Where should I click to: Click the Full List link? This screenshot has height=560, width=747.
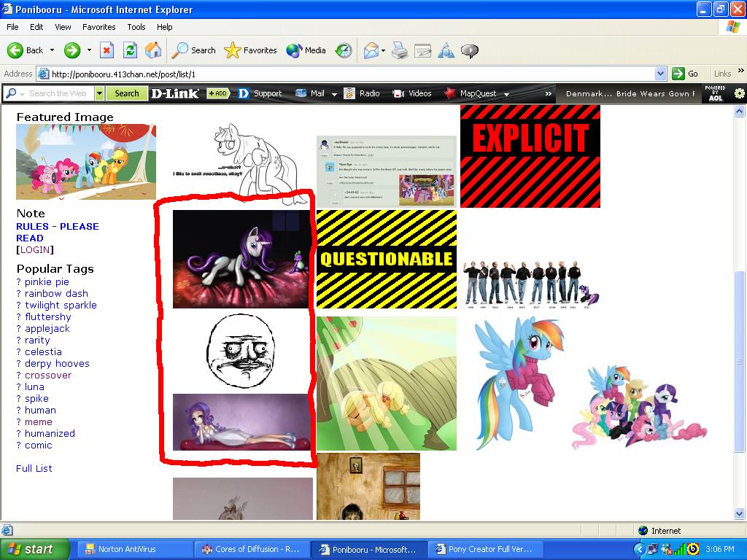tap(34, 468)
